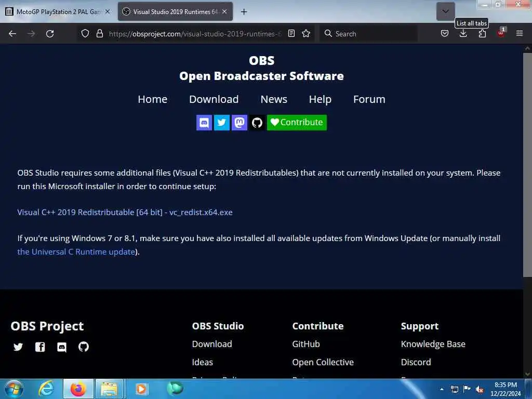The height and width of the screenshot is (399, 532).
Task: Toggle reader view icon
Action: click(291, 33)
